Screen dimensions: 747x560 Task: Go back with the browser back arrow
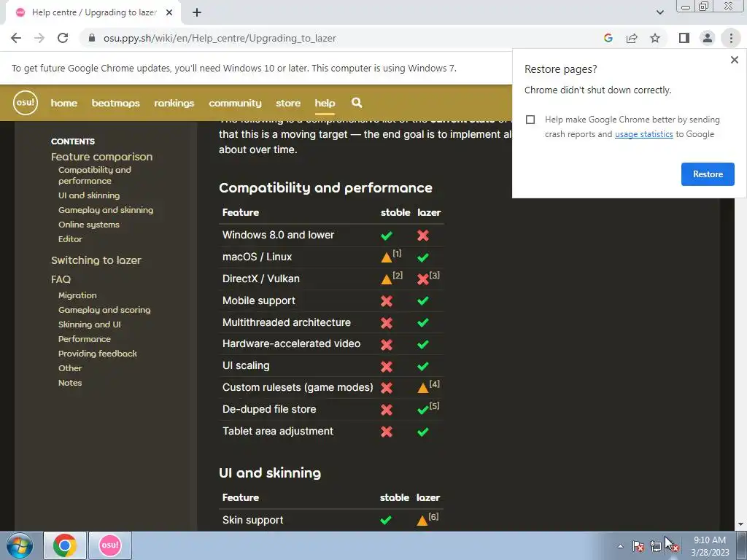16,38
